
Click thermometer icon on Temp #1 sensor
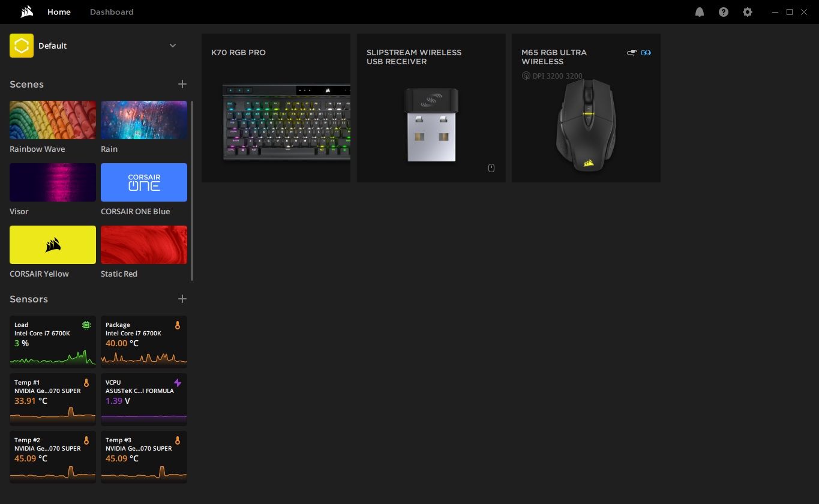(86, 383)
